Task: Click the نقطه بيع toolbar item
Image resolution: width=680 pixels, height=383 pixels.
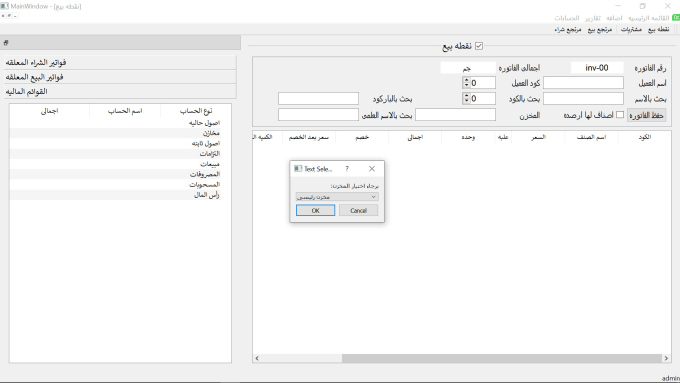Action: coord(658,29)
